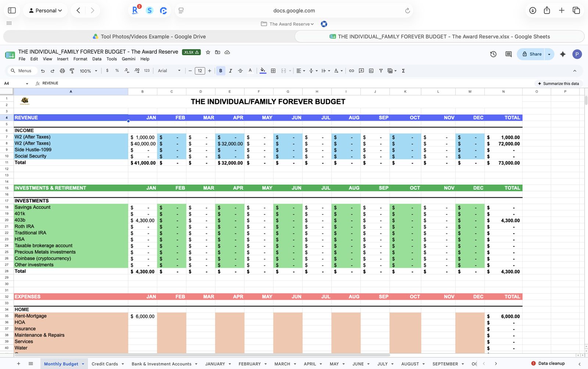Check document cloud save status
This screenshot has height=369, width=588.
coord(227,52)
